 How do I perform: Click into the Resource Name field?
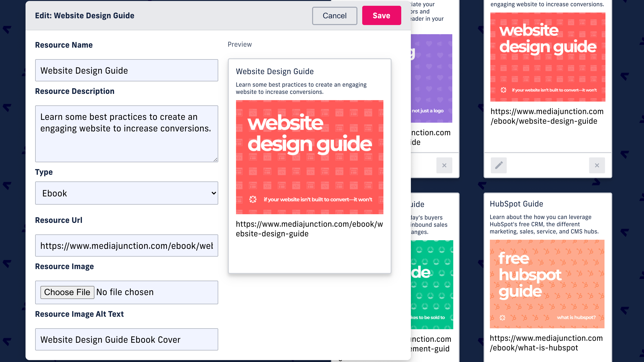pyautogui.click(x=126, y=70)
